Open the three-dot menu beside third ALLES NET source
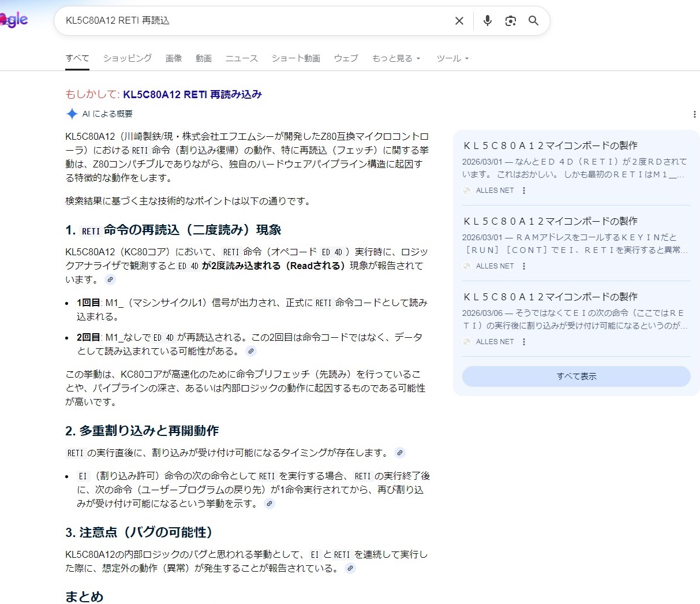Image resolution: width=700 pixels, height=604 pixels. tap(524, 342)
